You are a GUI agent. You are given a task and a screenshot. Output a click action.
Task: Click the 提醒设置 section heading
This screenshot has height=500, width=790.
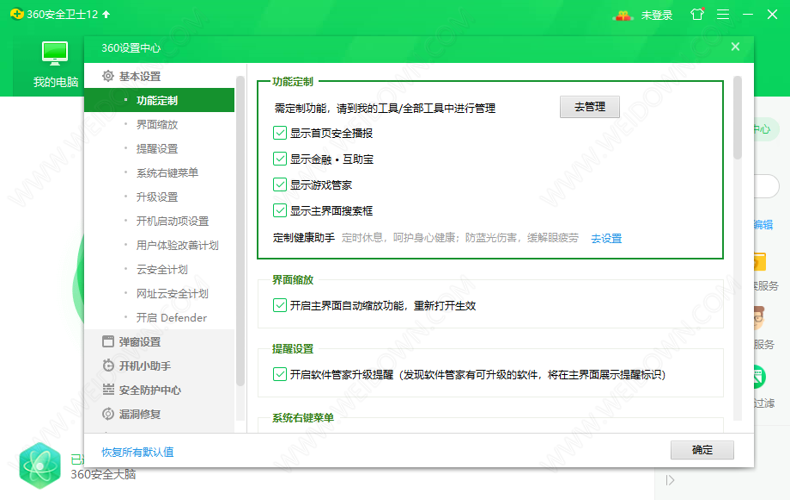tap(293, 348)
